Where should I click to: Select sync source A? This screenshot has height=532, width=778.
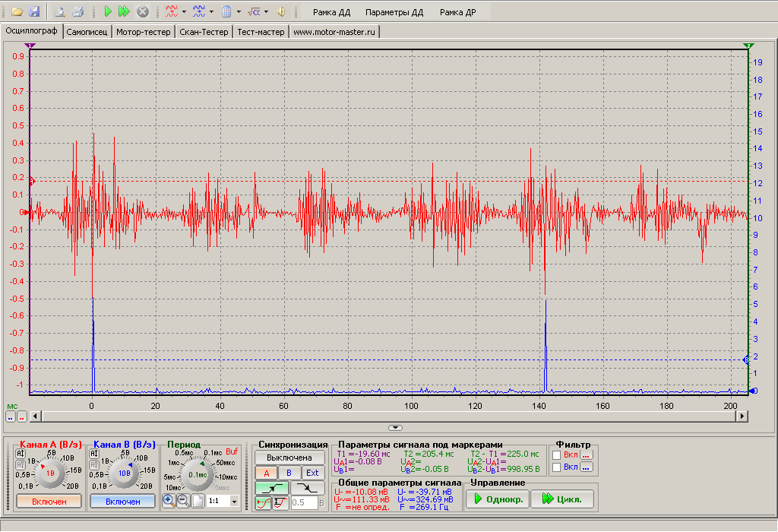click(x=267, y=473)
